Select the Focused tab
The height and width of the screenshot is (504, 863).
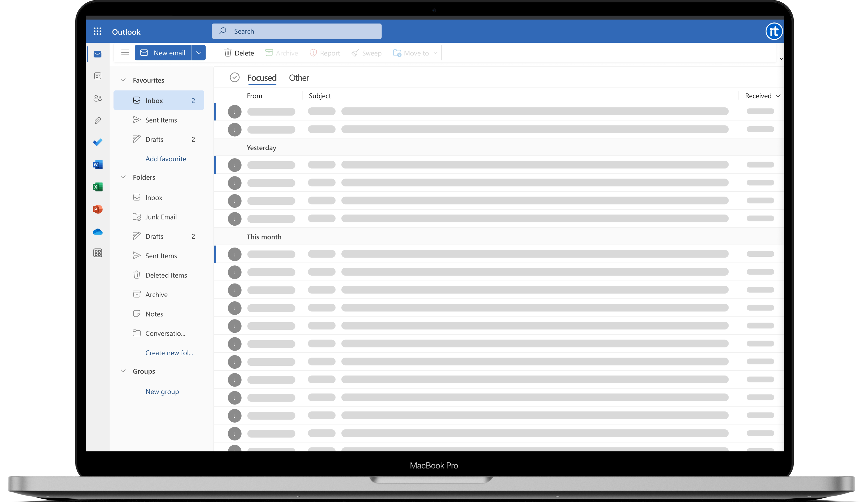[262, 78]
